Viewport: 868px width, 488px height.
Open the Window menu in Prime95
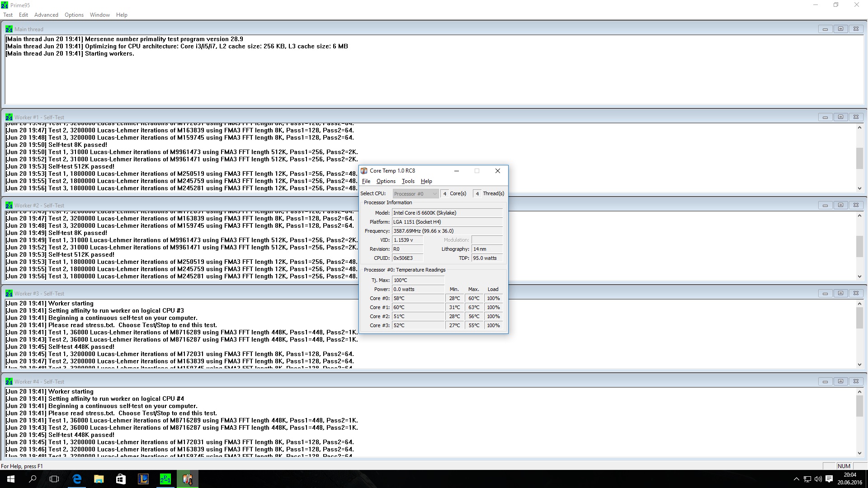tap(99, 15)
